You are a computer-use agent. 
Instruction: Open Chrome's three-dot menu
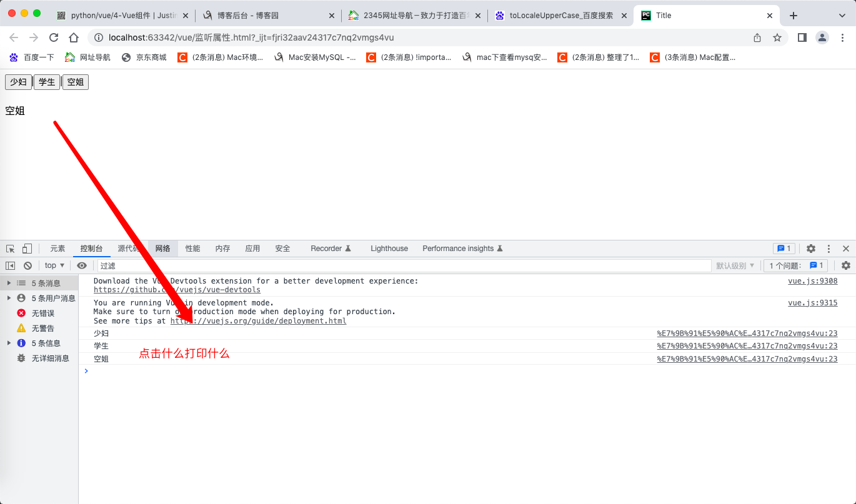coord(842,37)
